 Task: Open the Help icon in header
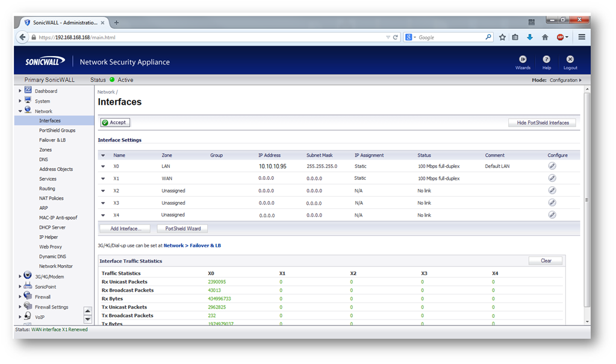pos(546,60)
